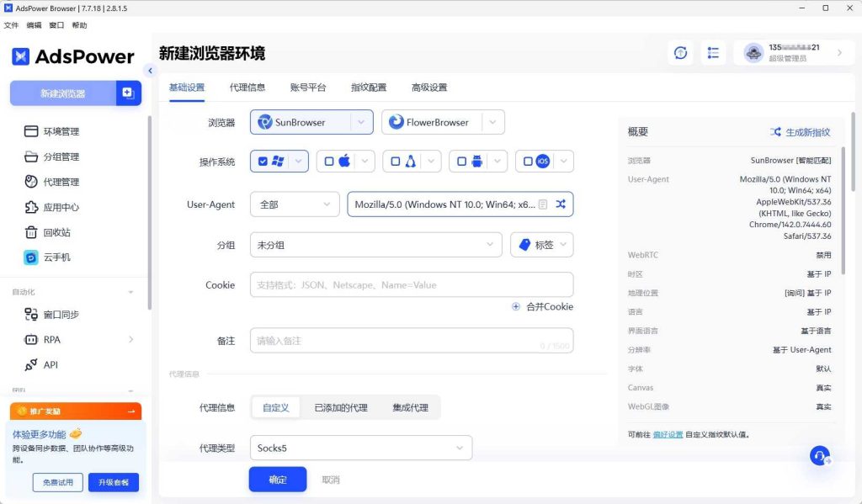Toggle the Windows operating system checkbox
This screenshot has width=862, height=504.
coord(264,162)
